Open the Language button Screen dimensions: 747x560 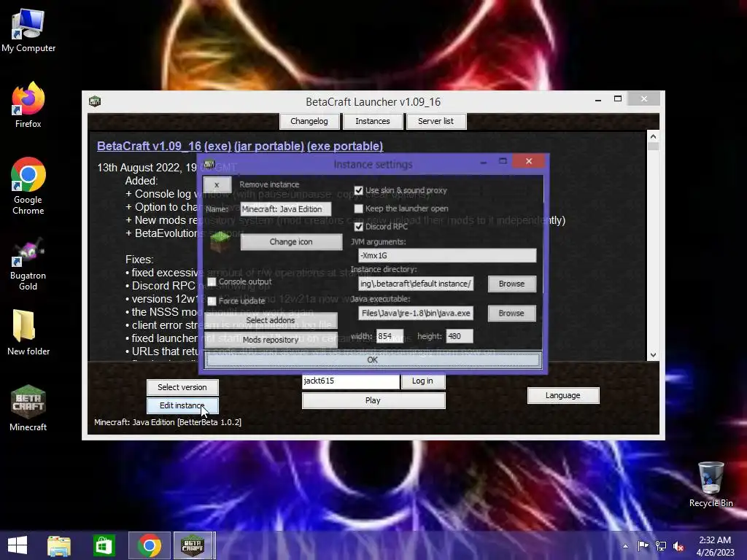[562, 395]
